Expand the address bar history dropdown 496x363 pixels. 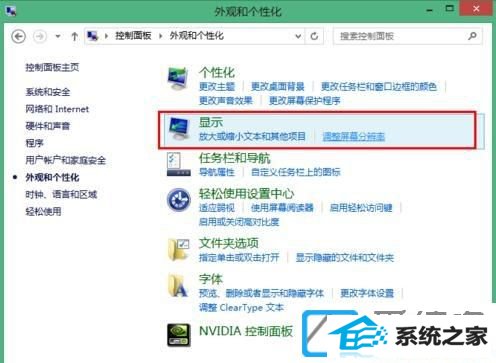tap(298, 36)
